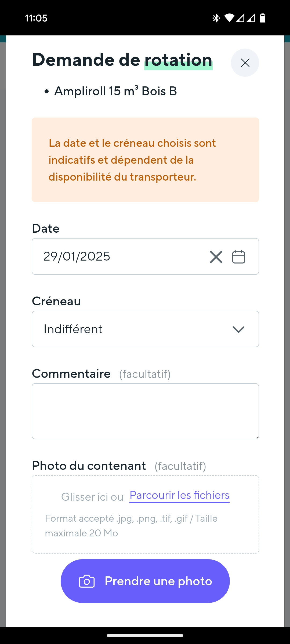Tap the home gesture bar
Screen dimensions: 290x644
[145, 635]
